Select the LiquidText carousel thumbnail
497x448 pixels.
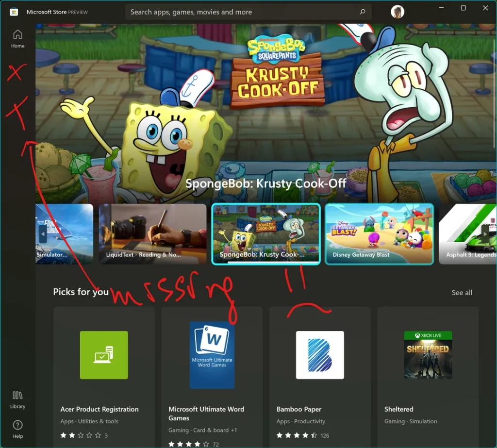click(x=152, y=234)
